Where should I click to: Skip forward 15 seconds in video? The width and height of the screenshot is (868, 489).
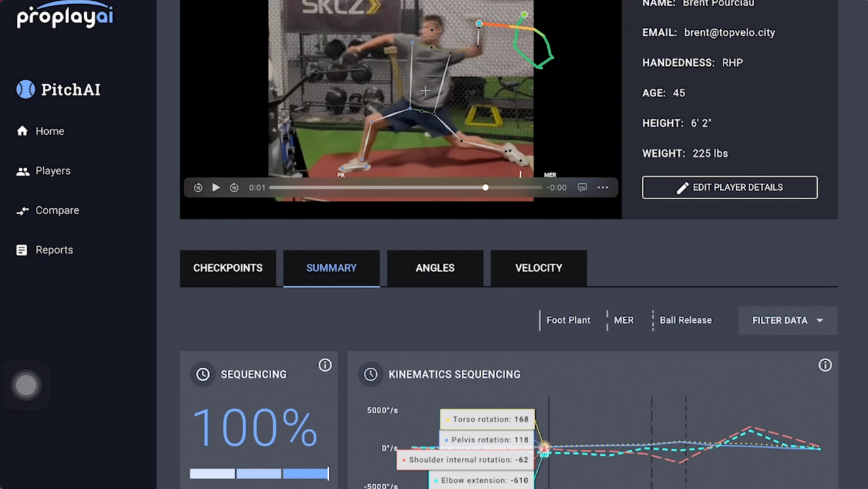pos(234,188)
